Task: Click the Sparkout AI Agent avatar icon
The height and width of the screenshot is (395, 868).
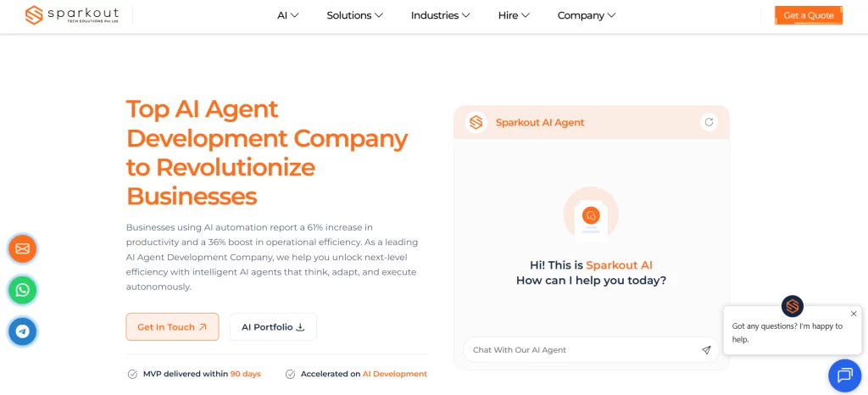Action: (476, 122)
